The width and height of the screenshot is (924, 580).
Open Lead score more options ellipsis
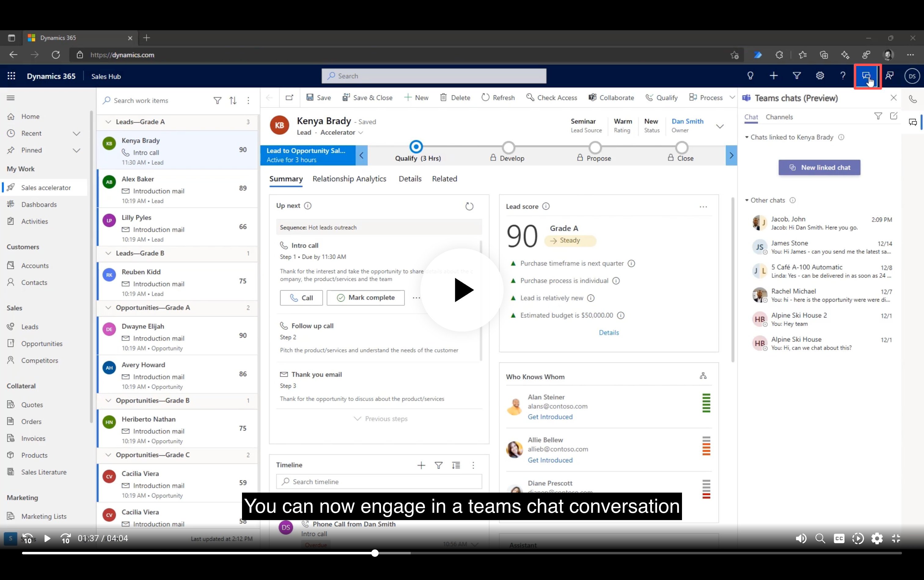pos(703,207)
